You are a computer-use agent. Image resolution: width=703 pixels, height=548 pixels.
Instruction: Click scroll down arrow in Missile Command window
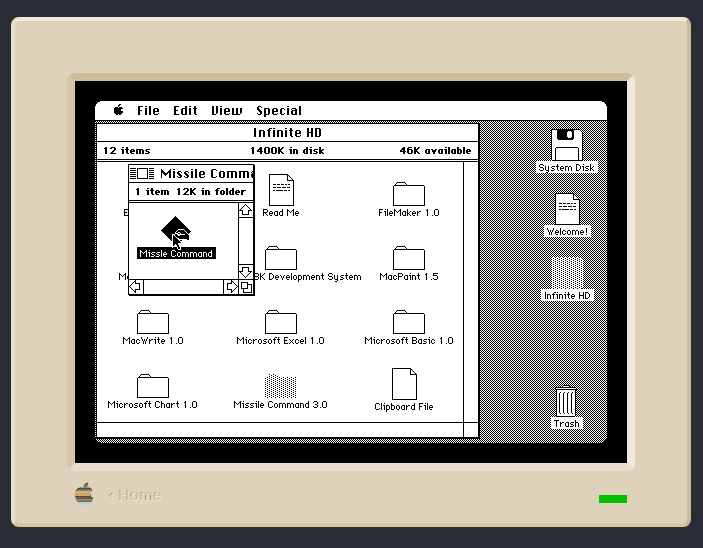pos(246,272)
